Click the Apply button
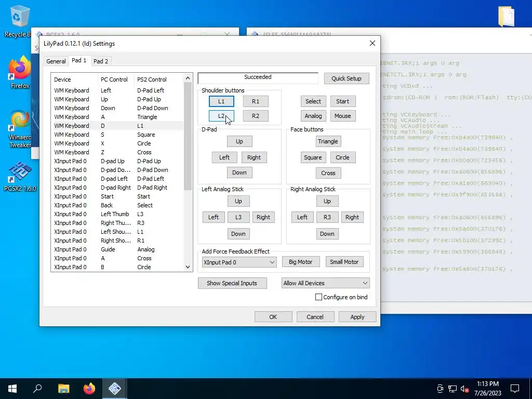 click(357, 316)
